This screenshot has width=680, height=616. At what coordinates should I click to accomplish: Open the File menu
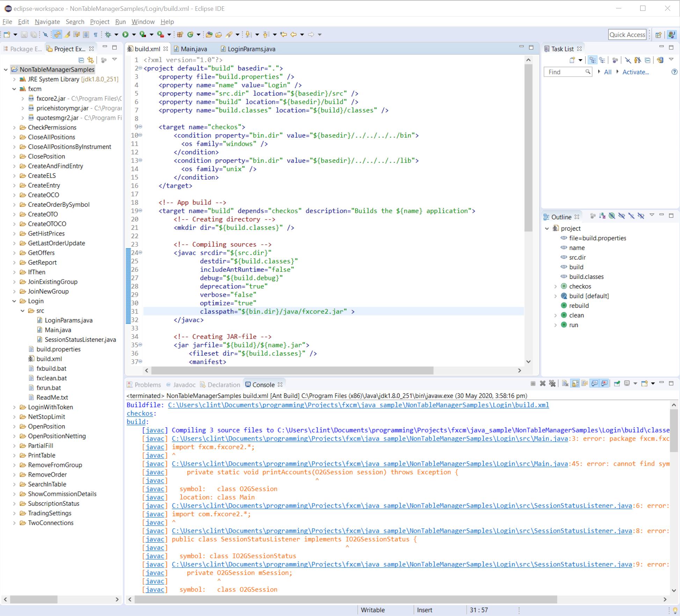7,22
